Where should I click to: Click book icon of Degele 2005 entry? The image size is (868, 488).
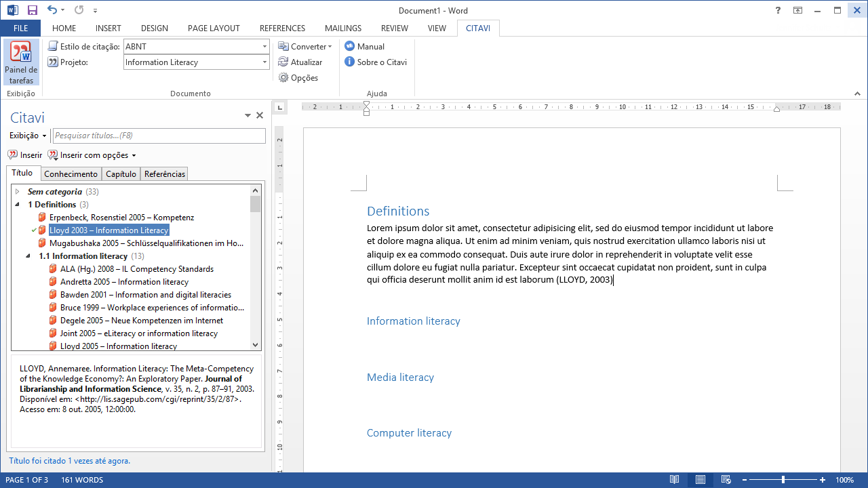pyautogui.click(x=53, y=321)
